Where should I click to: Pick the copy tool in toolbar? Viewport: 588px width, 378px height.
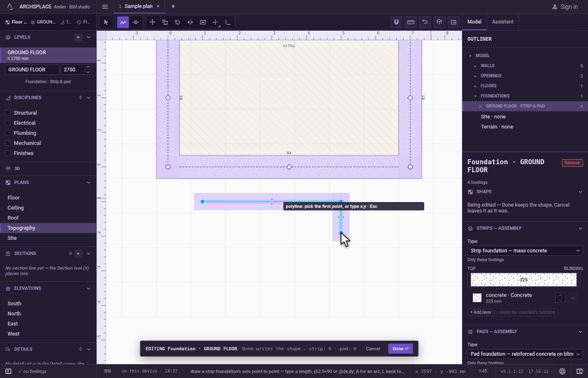165,22
